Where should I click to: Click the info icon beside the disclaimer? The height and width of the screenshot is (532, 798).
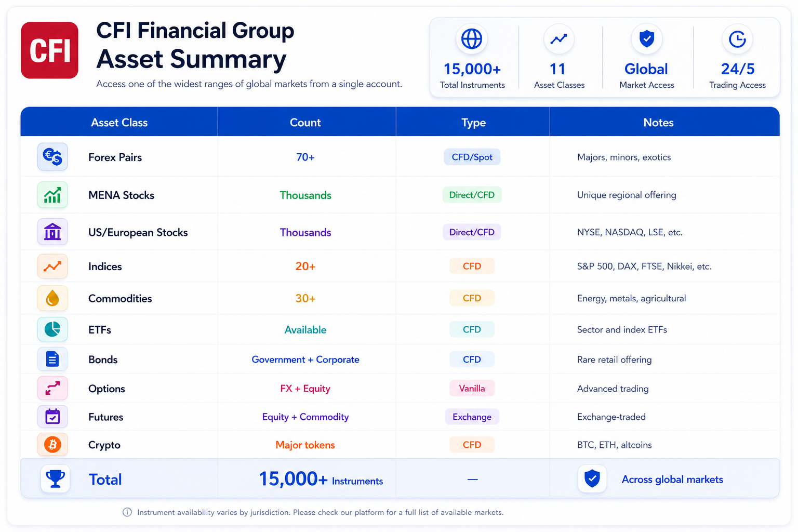point(127,512)
